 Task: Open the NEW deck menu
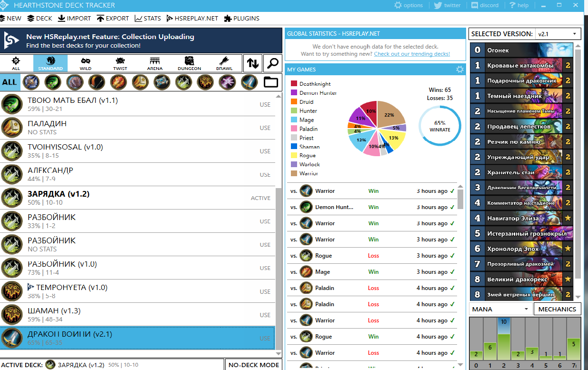tap(11, 18)
